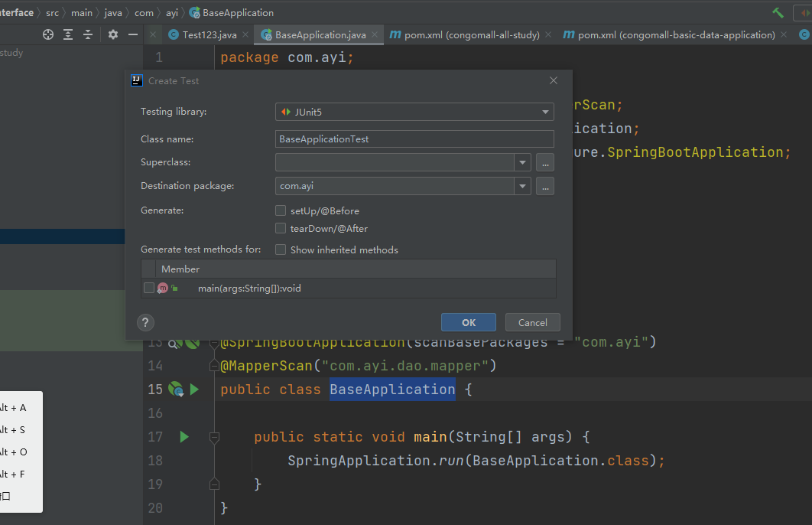The height and width of the screenshot is (525, 812).
Task: Open project panel settings gear
Action: 113,34
